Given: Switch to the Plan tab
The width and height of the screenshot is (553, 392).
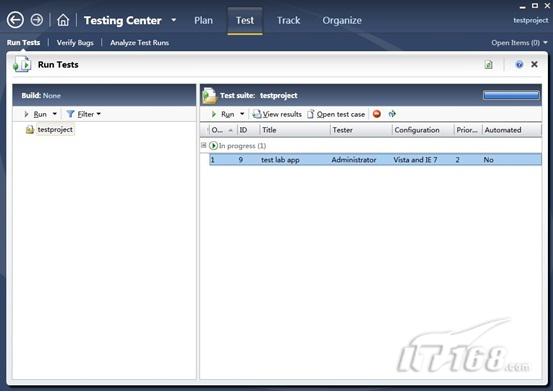Looking at the screenshot, I should [x=203, y=20].
